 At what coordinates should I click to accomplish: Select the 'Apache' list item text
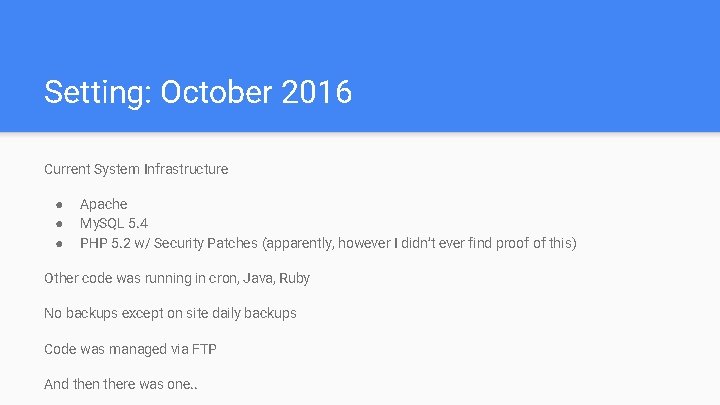[x=103, y=204]
